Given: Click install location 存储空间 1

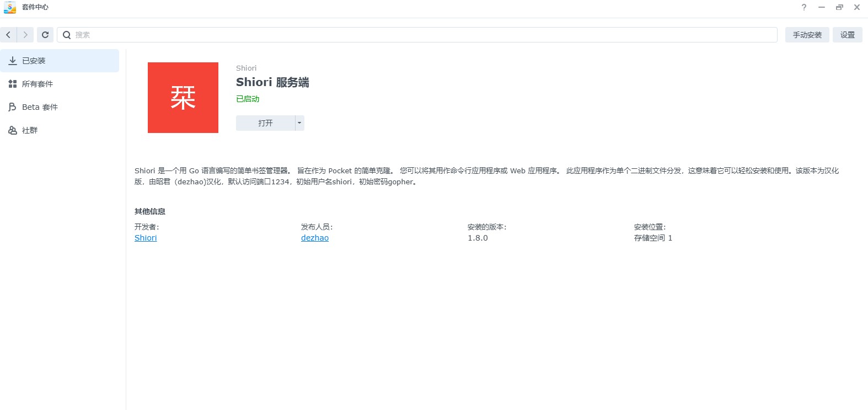Looking at the screenshot, I should 653,238.
